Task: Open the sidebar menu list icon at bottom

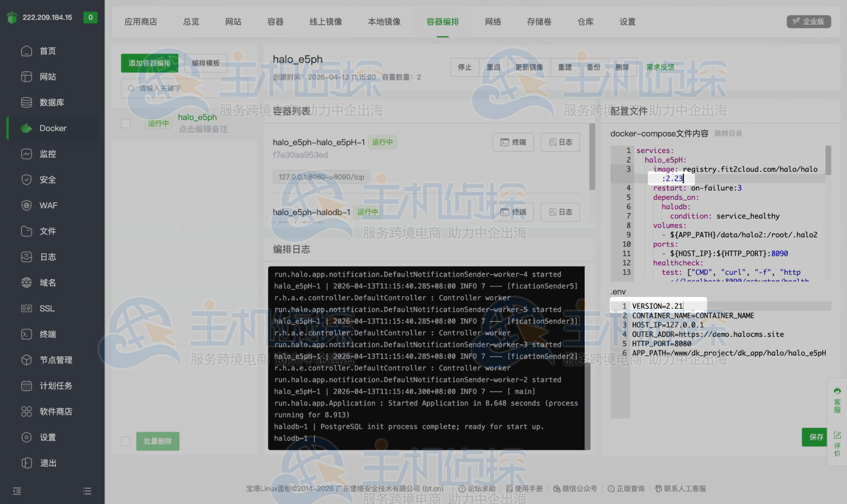Action: [87, 491]
